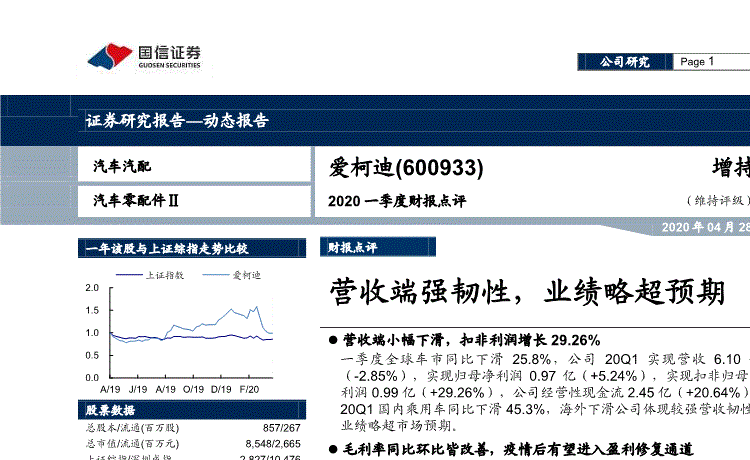Click the bullet heading 营收端小幅下滑，扣非利润增长 29.26%

(472, 340)
